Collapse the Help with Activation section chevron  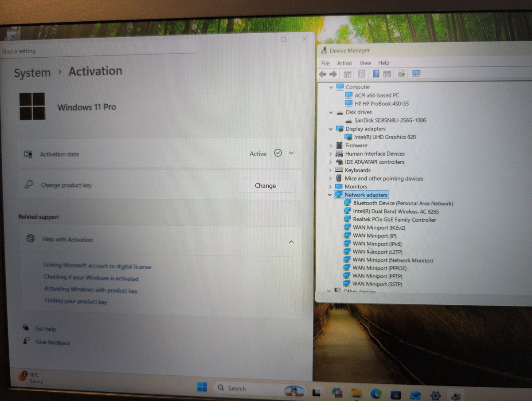pyautogui.click(x=291, y=242)
